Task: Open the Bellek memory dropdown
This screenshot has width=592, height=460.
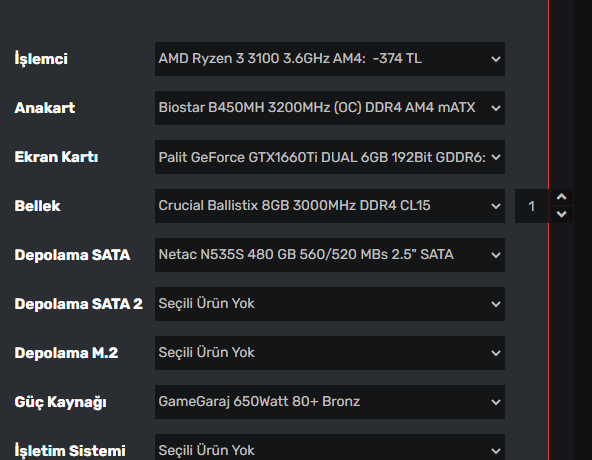Action: coord(330,206)
